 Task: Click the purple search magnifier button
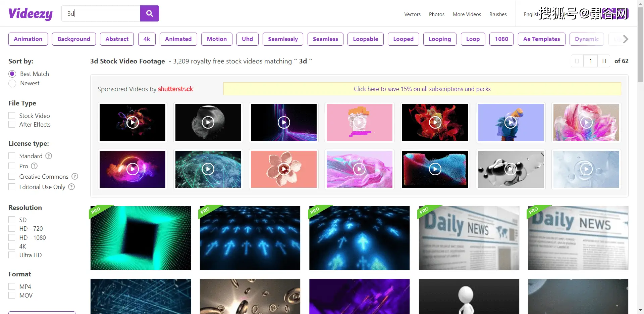tap(149, 13)
